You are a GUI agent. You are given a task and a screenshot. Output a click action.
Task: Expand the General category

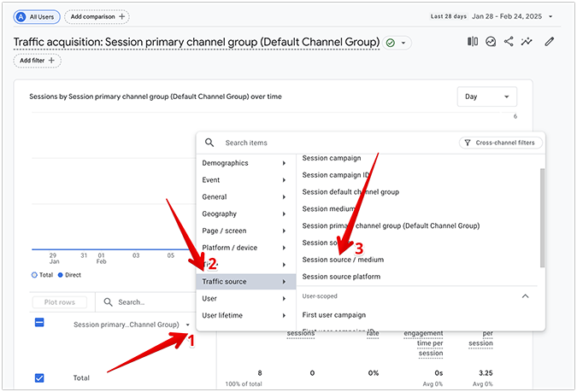(x=246, y=196)
